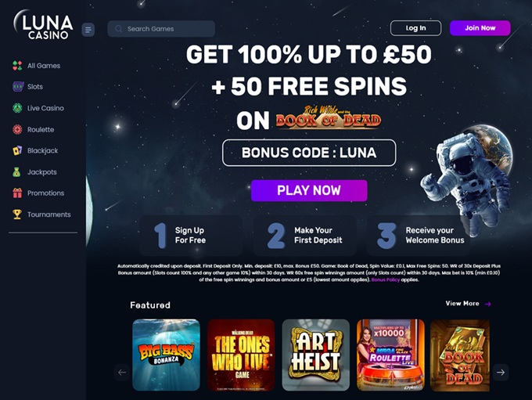
Task: Click the Roulette wheel icon
Action: (x=17, y=129)
